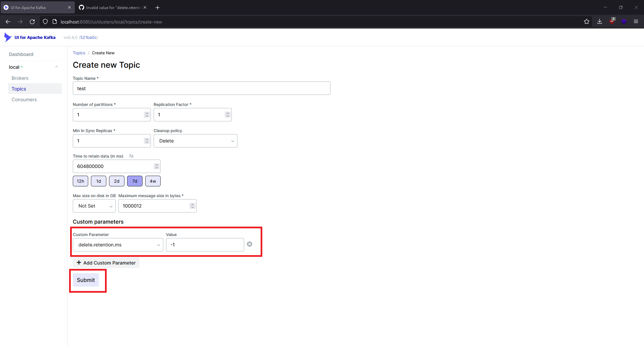Reload the page with refresh icon
The width and height of the screenshot is (644, 346).
32,21
